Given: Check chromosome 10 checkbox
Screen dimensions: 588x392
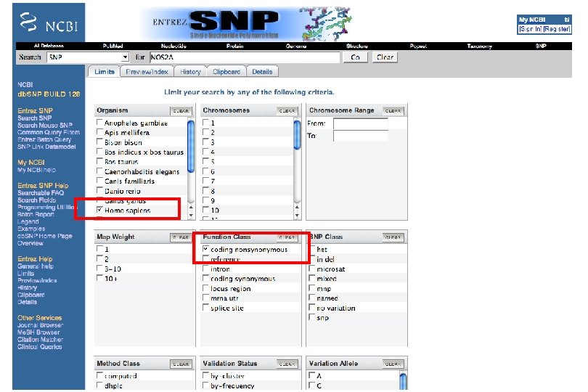Looking at the screenshot, I should 205,210.
